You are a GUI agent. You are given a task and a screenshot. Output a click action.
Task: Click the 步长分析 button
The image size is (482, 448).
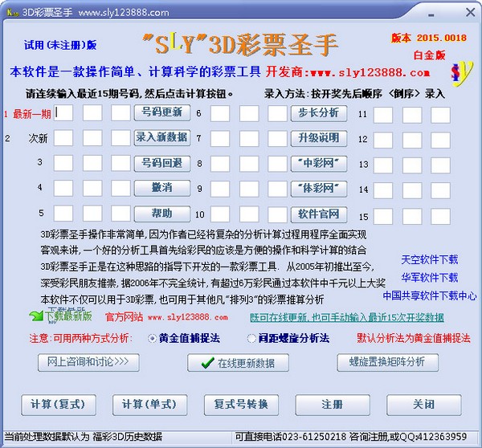click(x=319, y=113)
